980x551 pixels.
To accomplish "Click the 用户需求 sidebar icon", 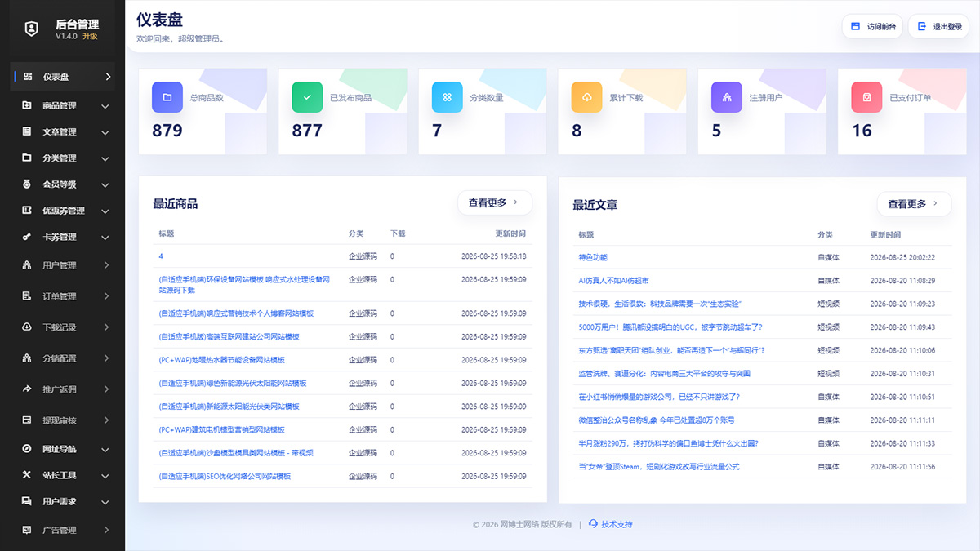I will click(27, 501).
